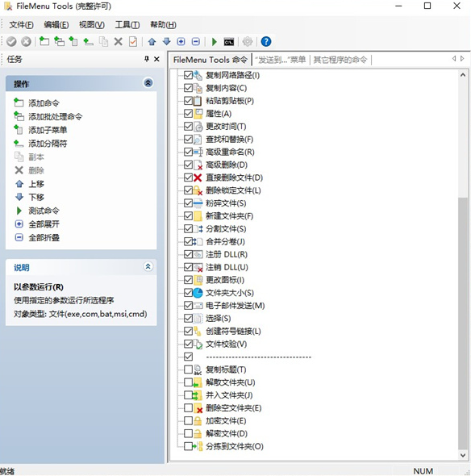Viewport: 471px width, 476px height.
Task: Click the delete X toolbar icon
Action: (x=119, y=41)
